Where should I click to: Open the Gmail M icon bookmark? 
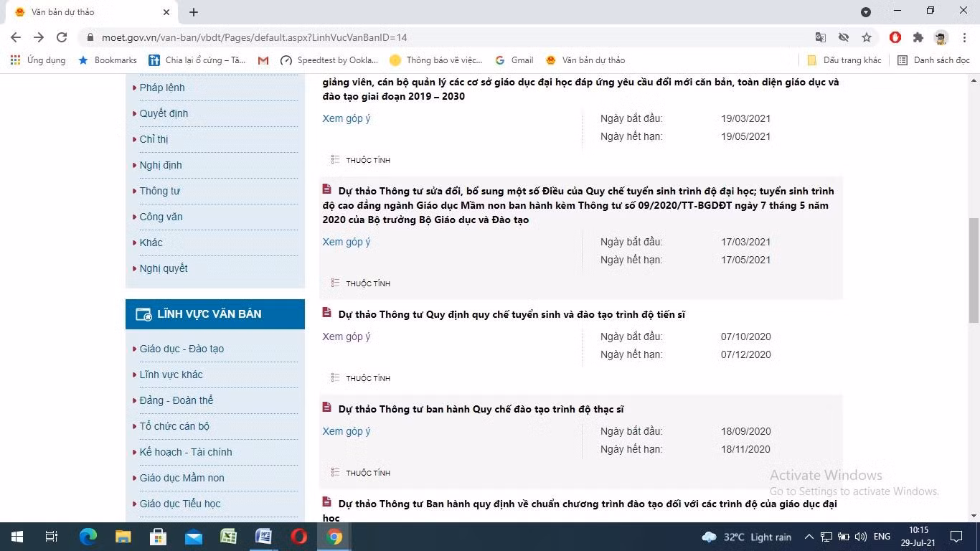[263, 60]
